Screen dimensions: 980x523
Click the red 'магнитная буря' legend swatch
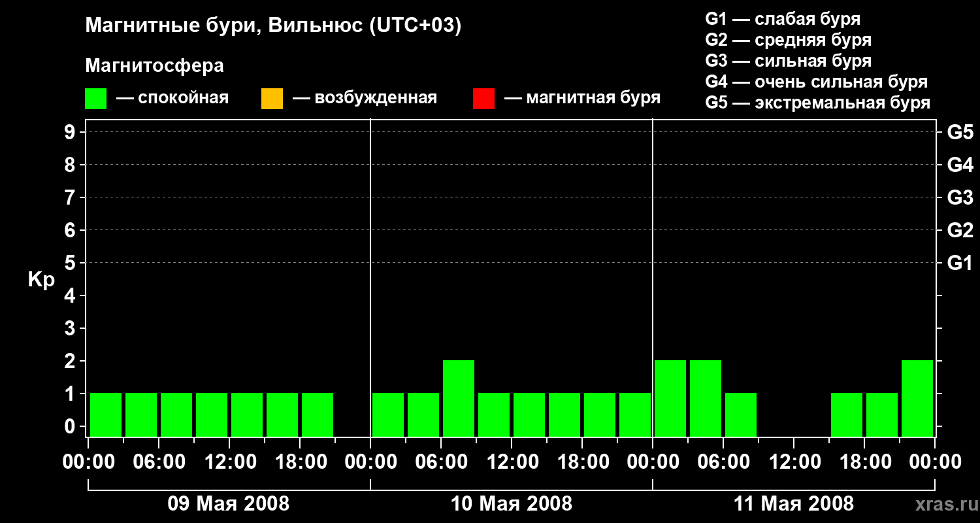[483, 99]
